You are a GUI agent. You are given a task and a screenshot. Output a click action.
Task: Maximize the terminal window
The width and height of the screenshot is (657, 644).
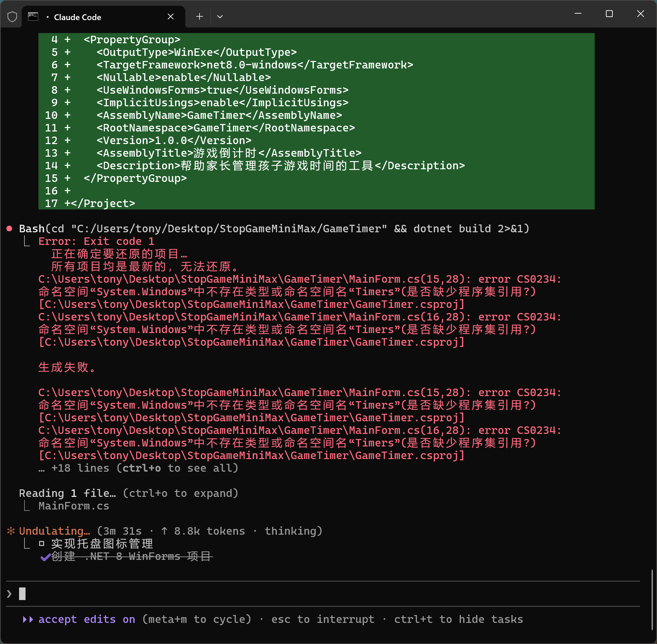609,14
